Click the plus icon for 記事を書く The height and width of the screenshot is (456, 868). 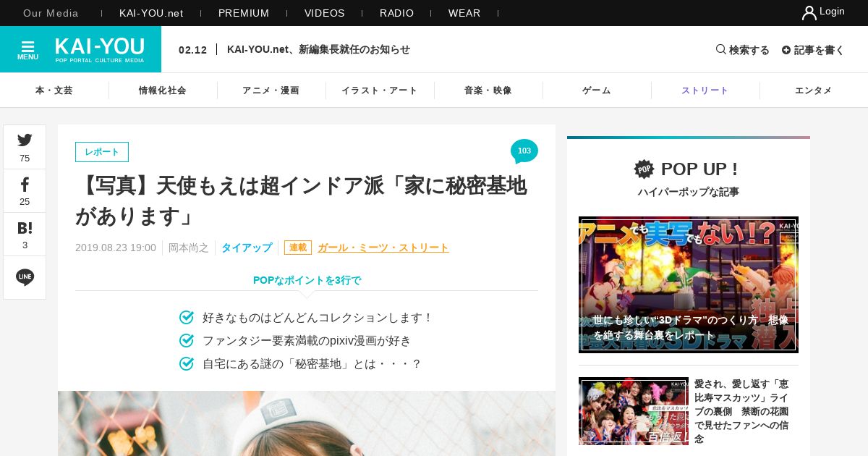point(786,50)
